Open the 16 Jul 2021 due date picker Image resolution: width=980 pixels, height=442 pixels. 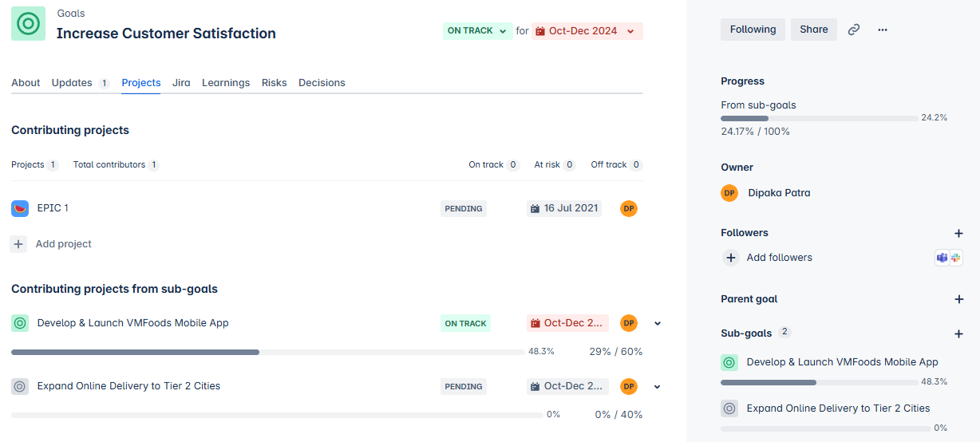[564, 208]
